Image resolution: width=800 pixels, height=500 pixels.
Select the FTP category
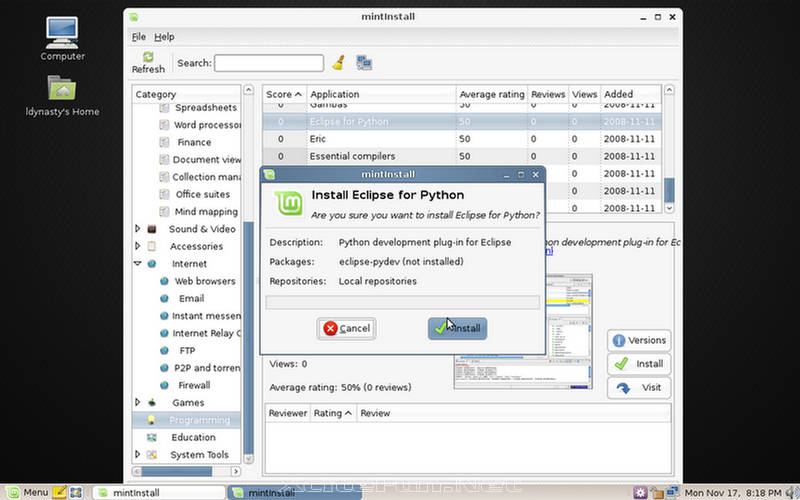tap(187, 351)
